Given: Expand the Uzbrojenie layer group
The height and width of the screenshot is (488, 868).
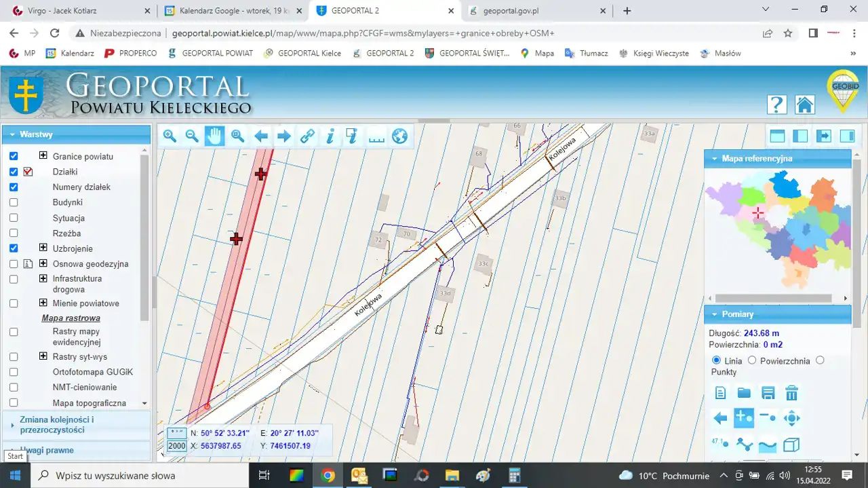Looking at the screenshot, I should click(43, 248).
